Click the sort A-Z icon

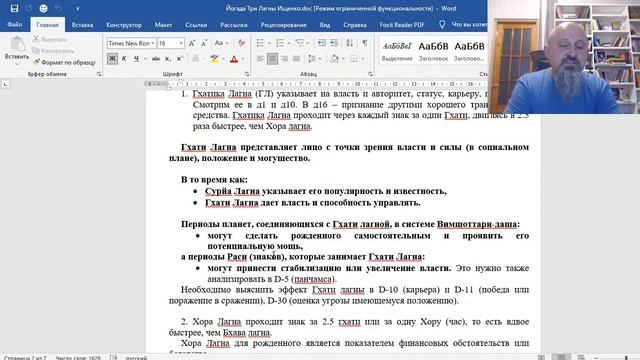tap(349, 43)
